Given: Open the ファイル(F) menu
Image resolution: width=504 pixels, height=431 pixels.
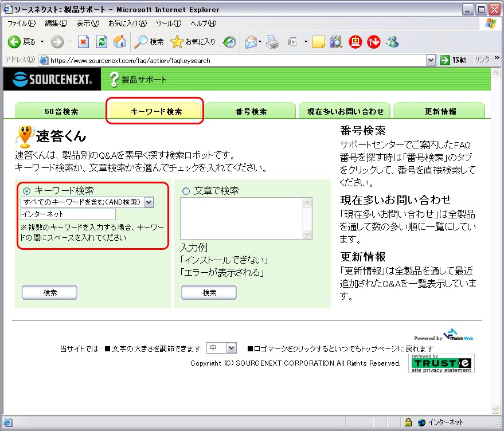Looking at the screenshot, I should 21,23.
